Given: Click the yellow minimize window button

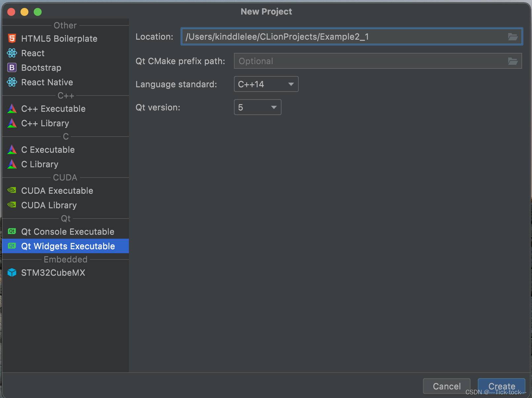Looking at the screenshot, I should point(24,12).
